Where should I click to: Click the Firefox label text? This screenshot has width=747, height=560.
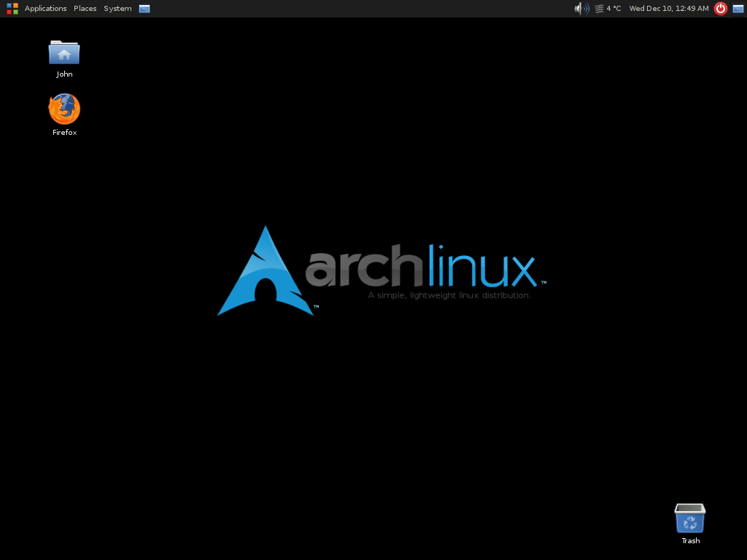(x=64, y=133)
